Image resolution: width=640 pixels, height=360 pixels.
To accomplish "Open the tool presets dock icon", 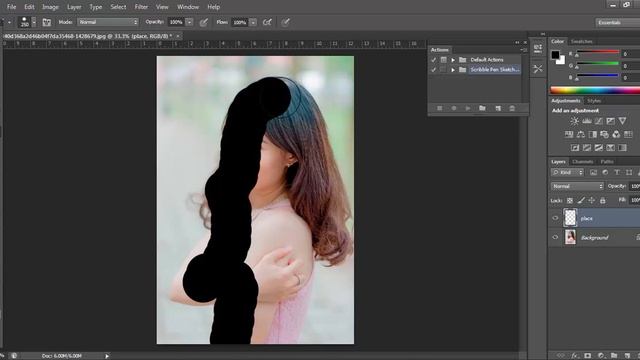I will click(538, 69).
